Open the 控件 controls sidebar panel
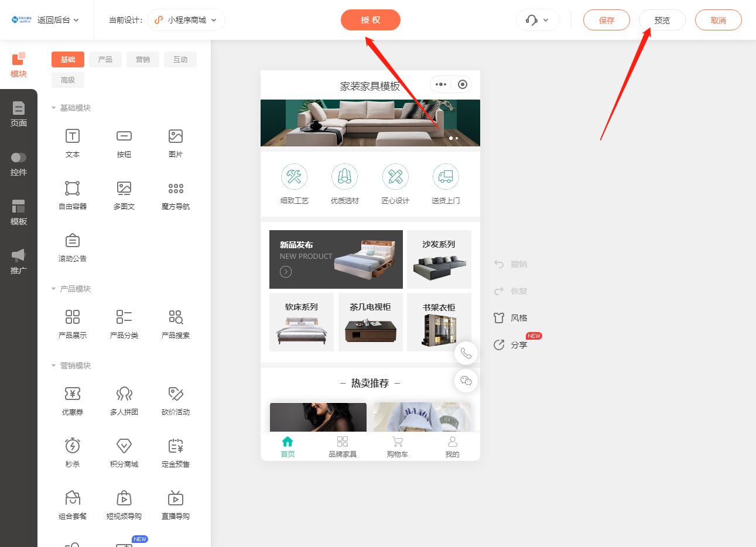 (19, 163)
